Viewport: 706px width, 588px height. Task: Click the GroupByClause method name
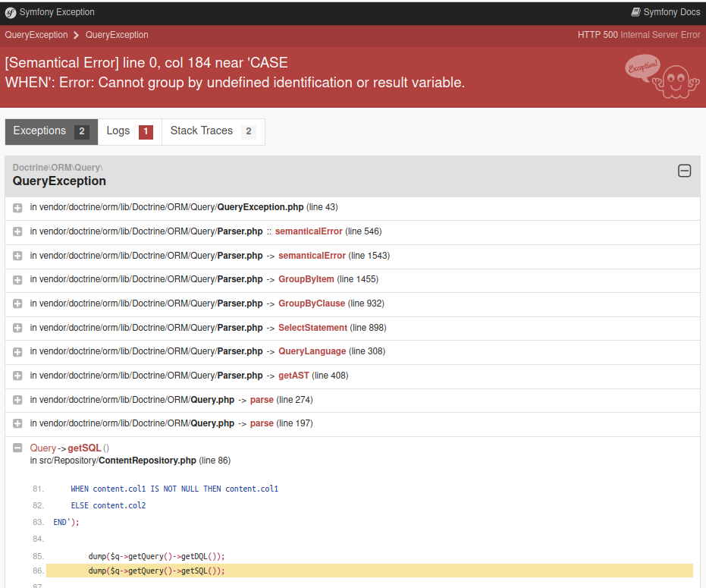click(312, 303)
